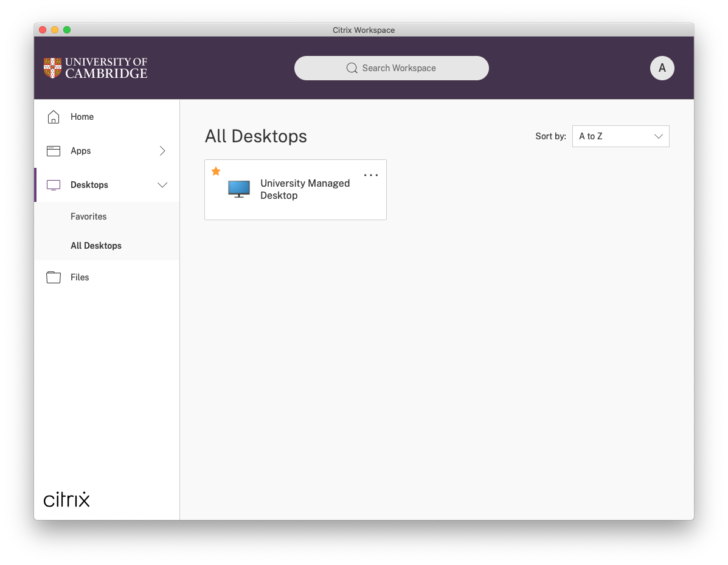Click the All Desktops page heading
The image size is (728, 565).
click(x=255, y=136)
